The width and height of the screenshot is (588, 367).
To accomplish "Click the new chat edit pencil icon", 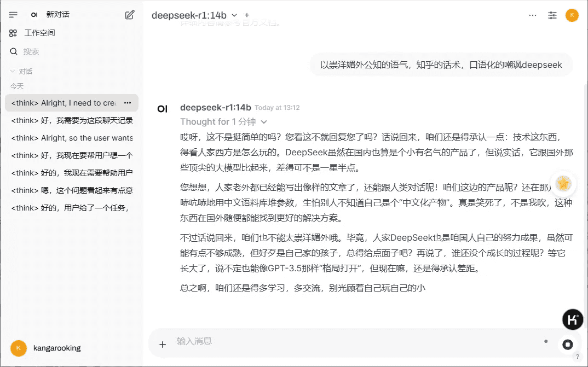I will pos(130,15).
